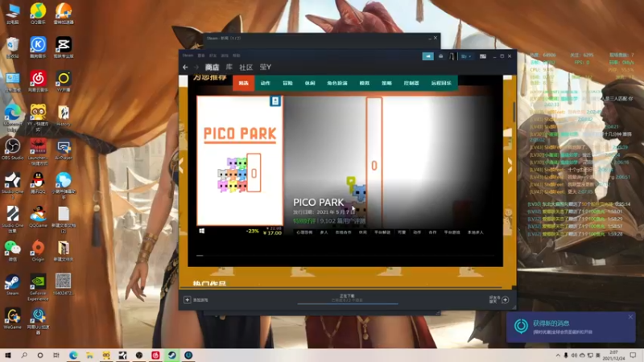Click the PICO PARK title text
This screenshot has height=362, width=644.
(318, 203)
